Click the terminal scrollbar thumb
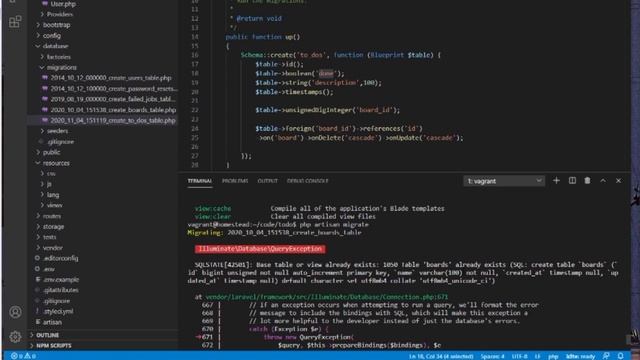 click(x=629, y=339)
